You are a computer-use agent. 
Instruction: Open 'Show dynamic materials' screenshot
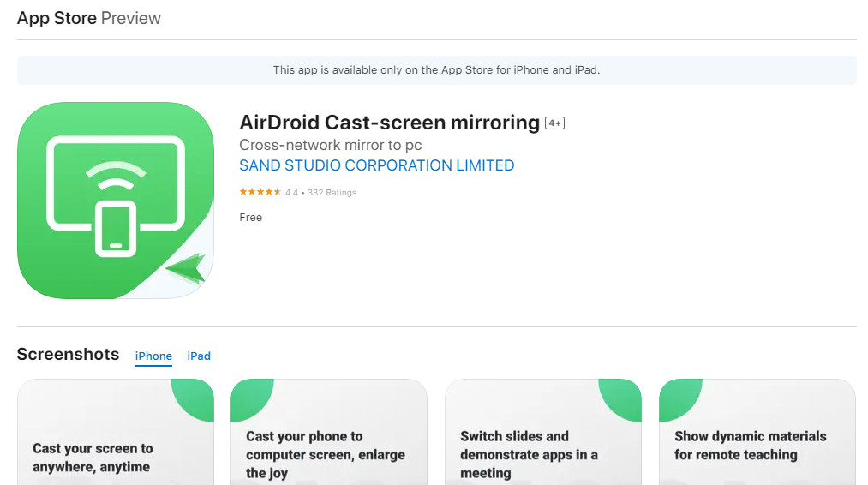(x=757, y=433)
